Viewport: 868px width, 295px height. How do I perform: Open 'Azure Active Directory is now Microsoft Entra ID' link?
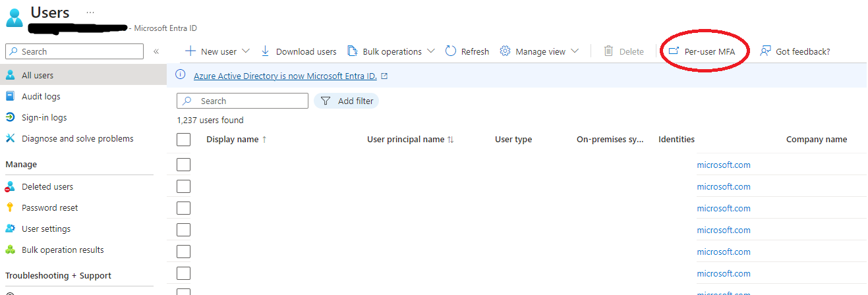coord(285,76)
